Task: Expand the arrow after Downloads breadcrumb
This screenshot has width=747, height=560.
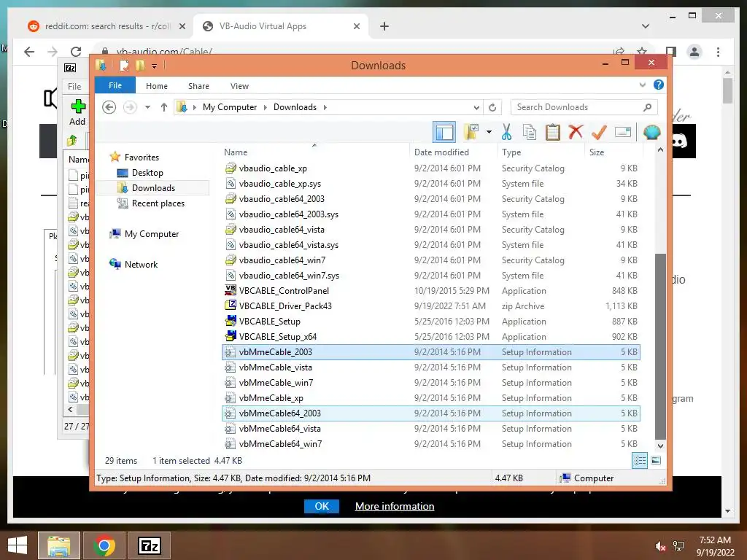Action: (325, 107)
